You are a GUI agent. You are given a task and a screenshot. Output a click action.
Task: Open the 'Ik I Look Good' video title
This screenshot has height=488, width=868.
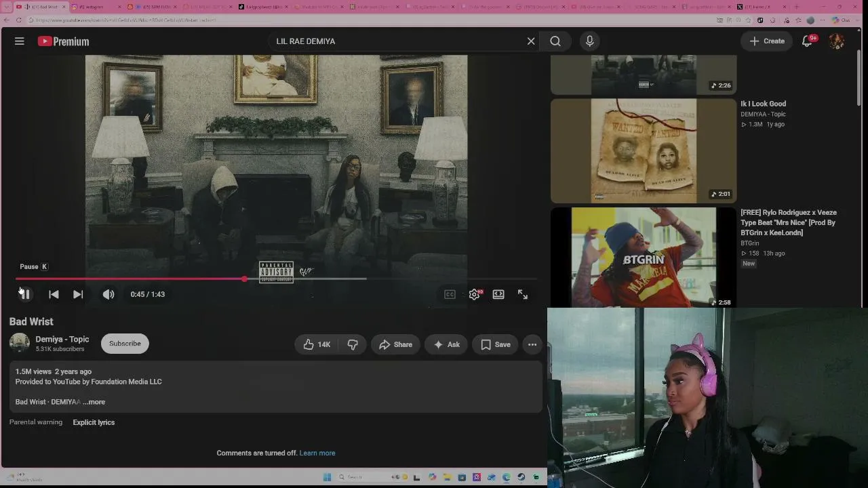764,104
